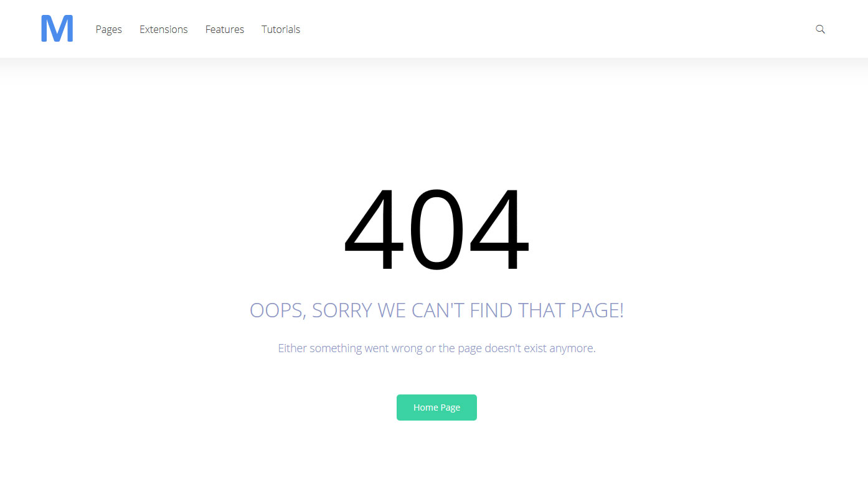Click the word "something" in the subtitle

pos(336,348)
